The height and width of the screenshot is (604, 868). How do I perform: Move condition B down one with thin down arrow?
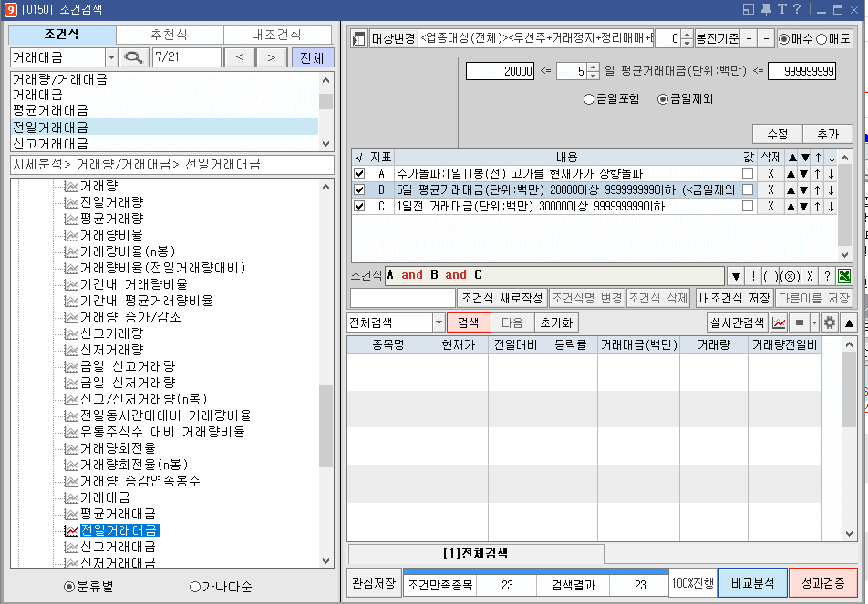pyautogui.click(x=831, y=190)
